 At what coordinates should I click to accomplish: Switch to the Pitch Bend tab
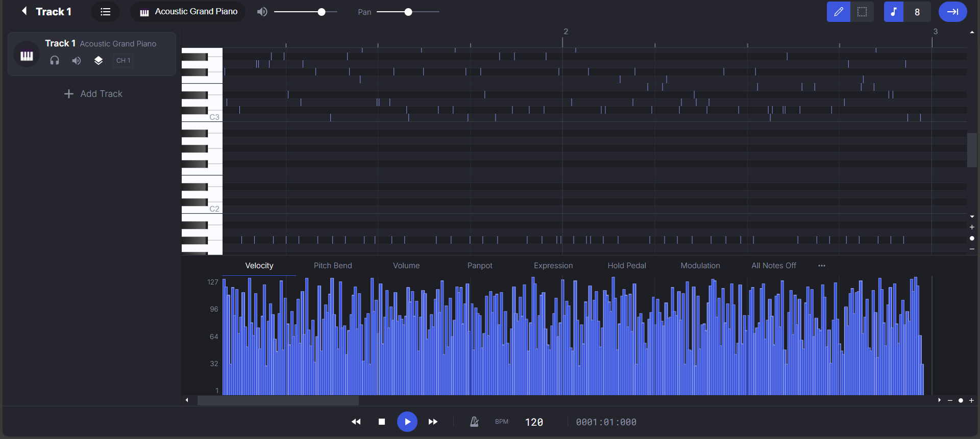coord(333,266)
